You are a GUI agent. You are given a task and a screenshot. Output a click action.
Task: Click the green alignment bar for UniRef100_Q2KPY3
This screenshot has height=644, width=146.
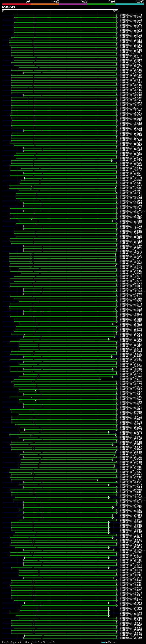[x=66, y=15]
